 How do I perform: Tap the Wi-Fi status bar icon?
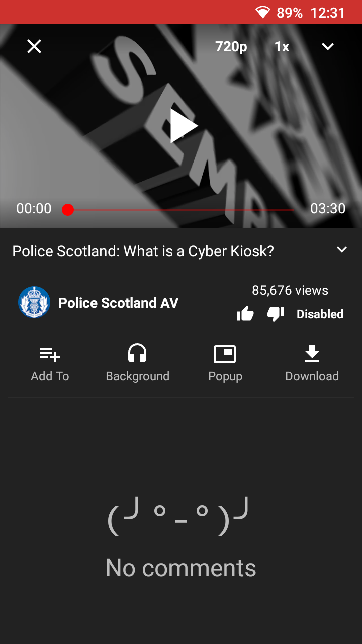tap(262, 12)
